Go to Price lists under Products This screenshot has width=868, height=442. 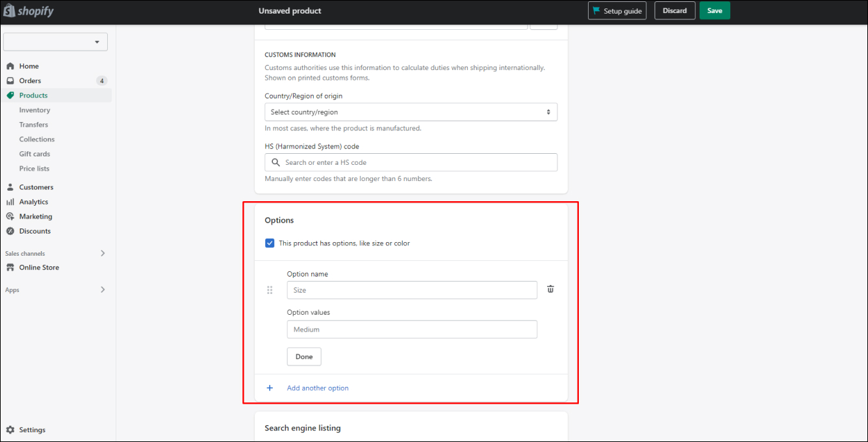click(34, 169)
